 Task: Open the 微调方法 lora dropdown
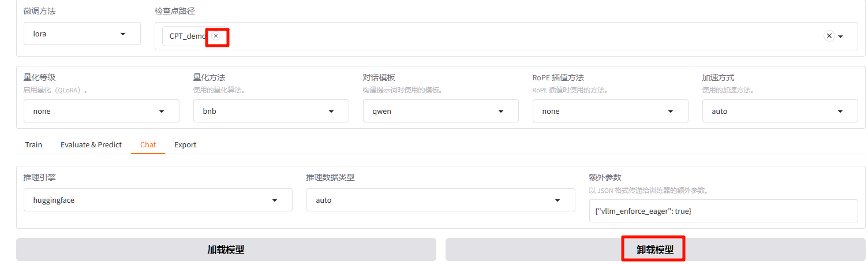82,34
